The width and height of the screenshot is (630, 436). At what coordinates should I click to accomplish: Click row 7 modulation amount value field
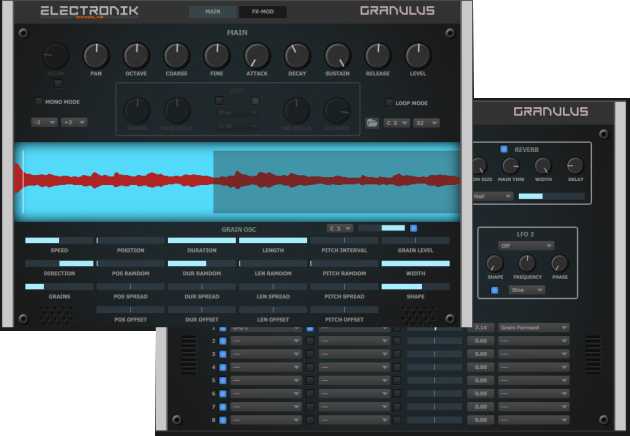pyautogui.click(x=481, y=407)
